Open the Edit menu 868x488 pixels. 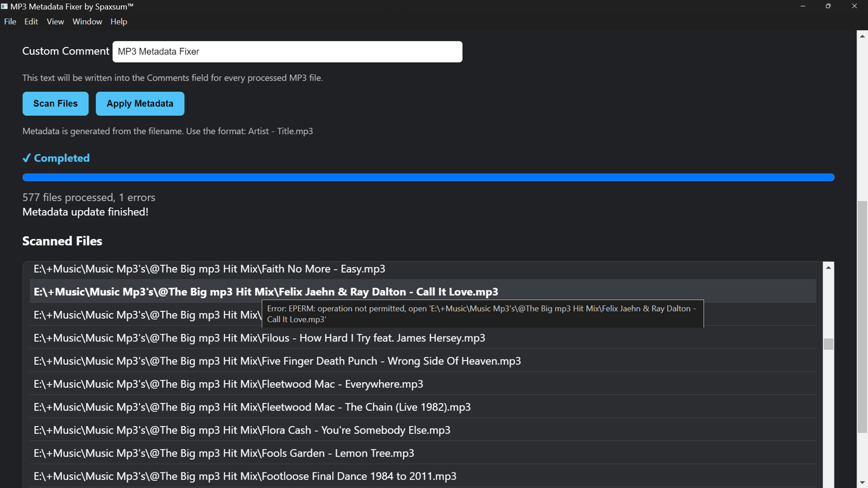point(31,21)
